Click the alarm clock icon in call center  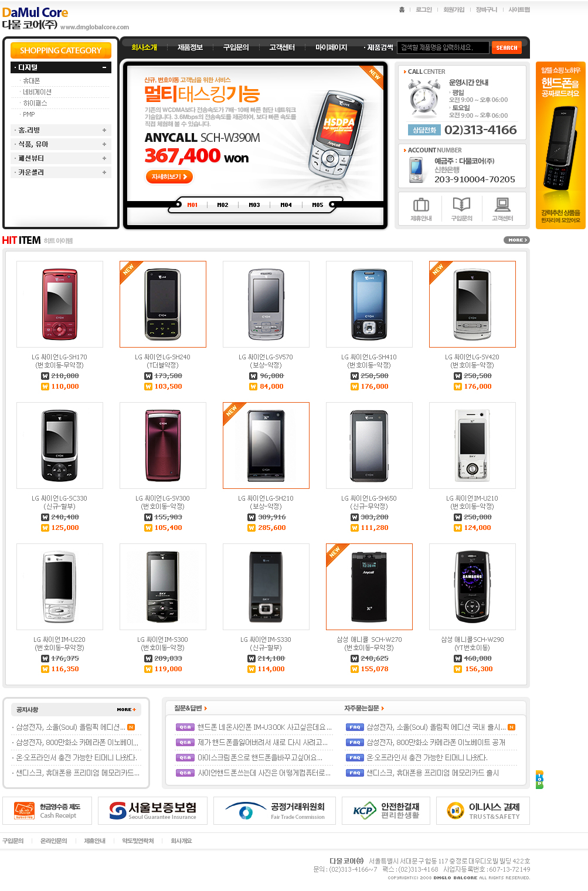[x=425, y=97]
